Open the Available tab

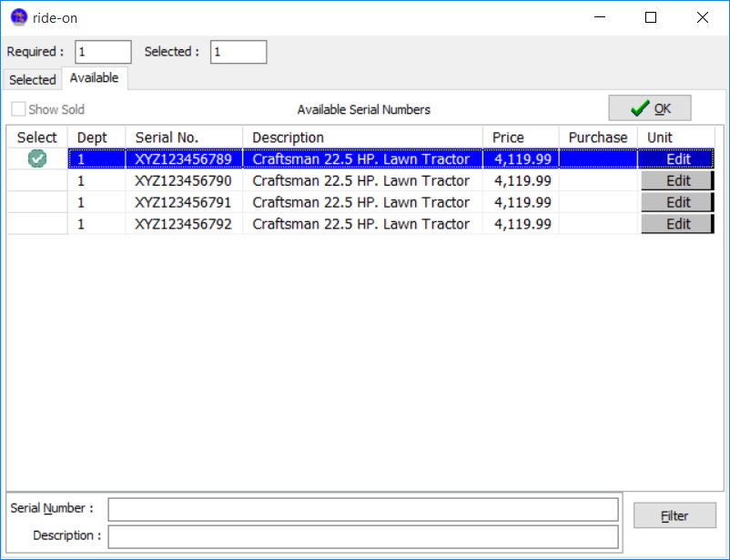[95, 77]
